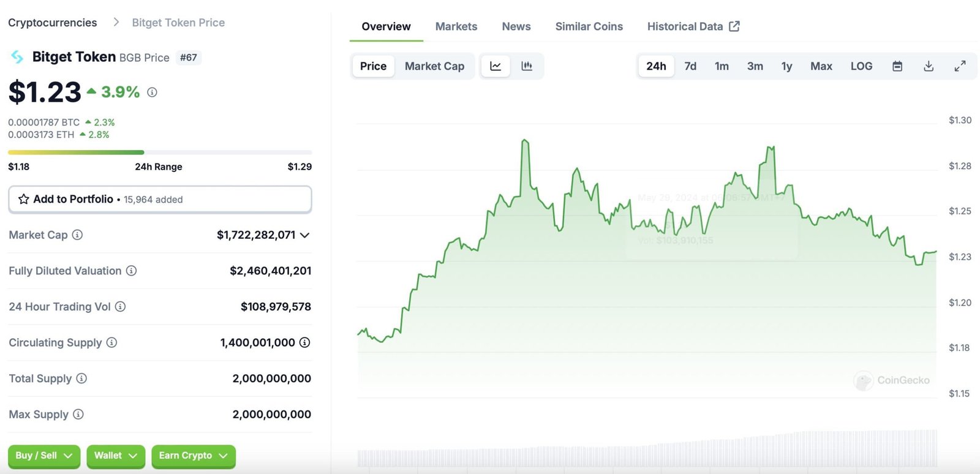Click the #67 rank badge
Viewport: 980px width, 474px height.
pos(189,58)
